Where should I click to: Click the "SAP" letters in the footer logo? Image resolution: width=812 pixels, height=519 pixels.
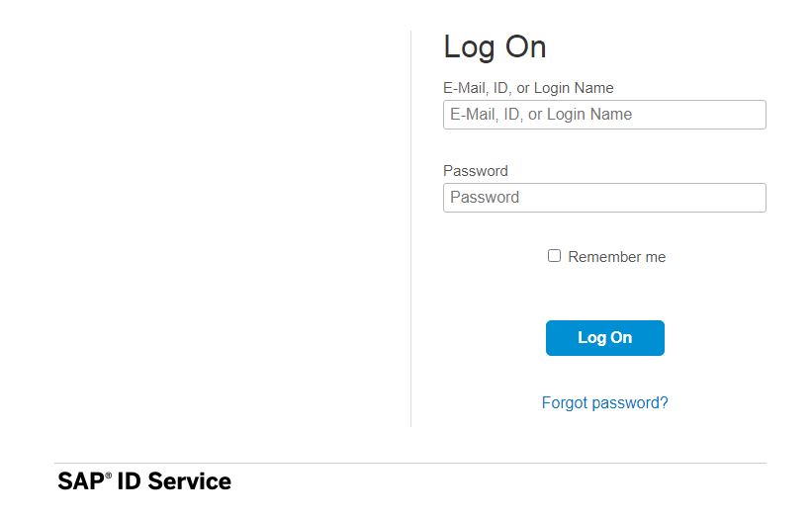point(80,482)
